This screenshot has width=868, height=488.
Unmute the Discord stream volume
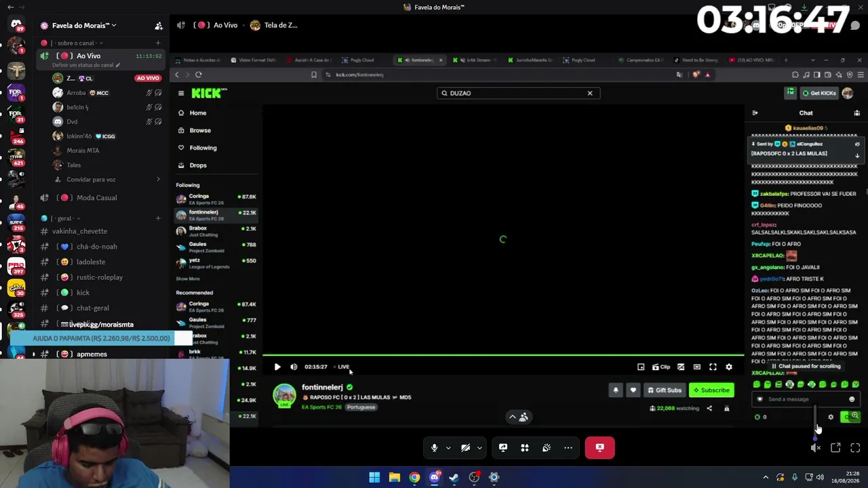tap(816, 448)
